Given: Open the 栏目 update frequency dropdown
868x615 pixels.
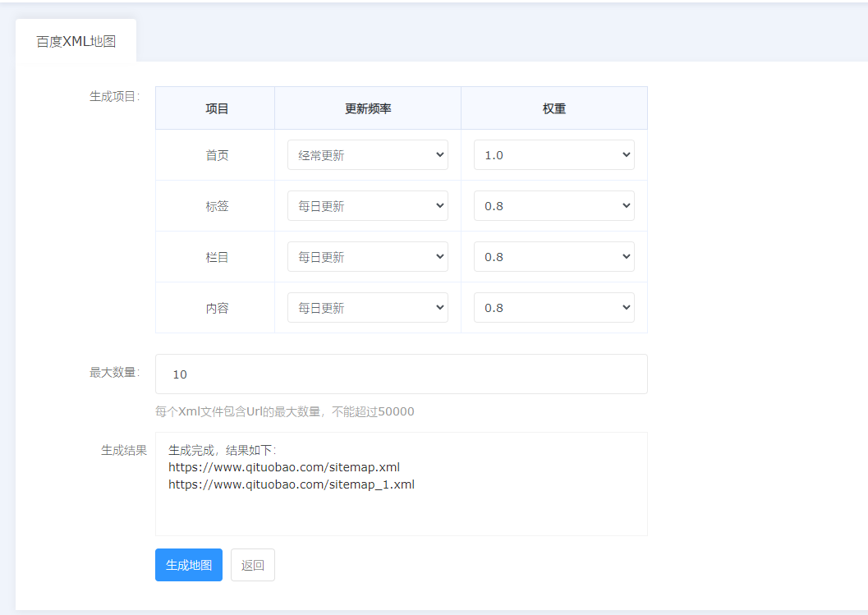Looking at the screenshot, I should 367,257.
